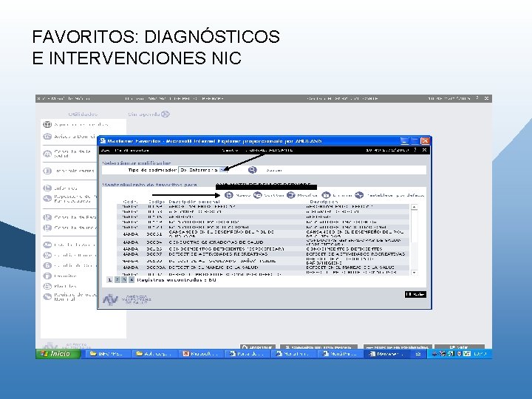Click the Repositorio sidebar icon
532x399 pixels.
coord(47,199)
